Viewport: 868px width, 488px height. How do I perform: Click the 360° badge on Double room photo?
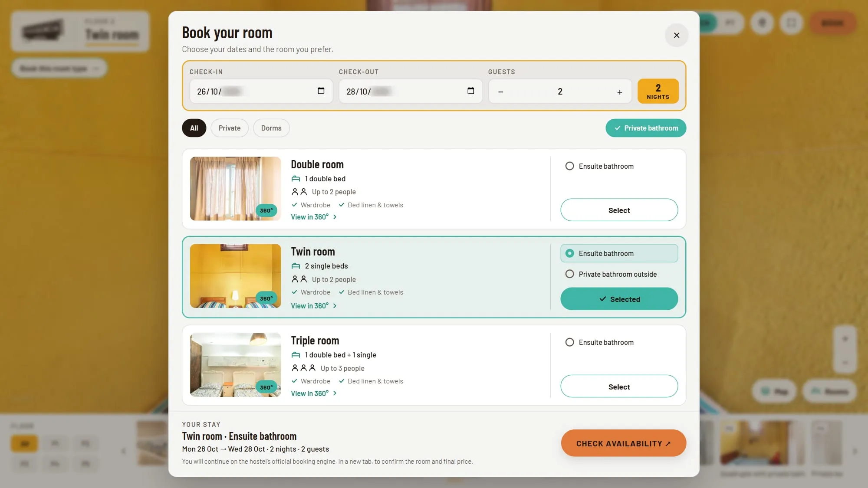266,210
